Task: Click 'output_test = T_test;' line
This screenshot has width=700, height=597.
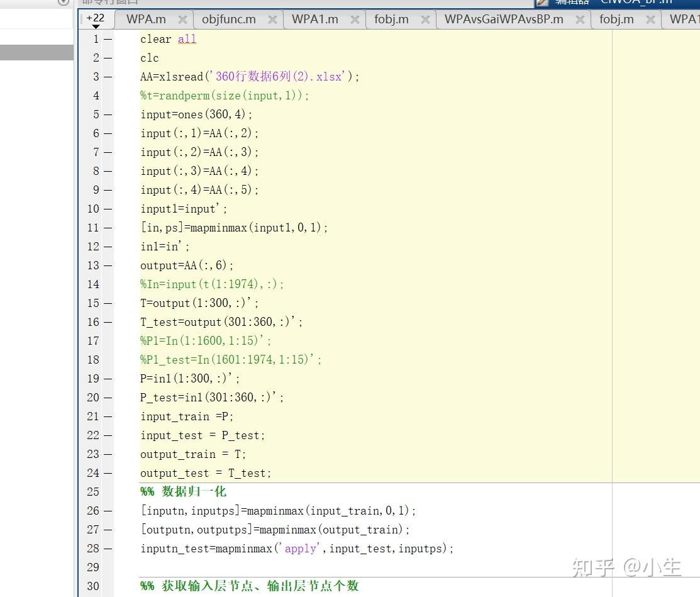Action: 206,473
